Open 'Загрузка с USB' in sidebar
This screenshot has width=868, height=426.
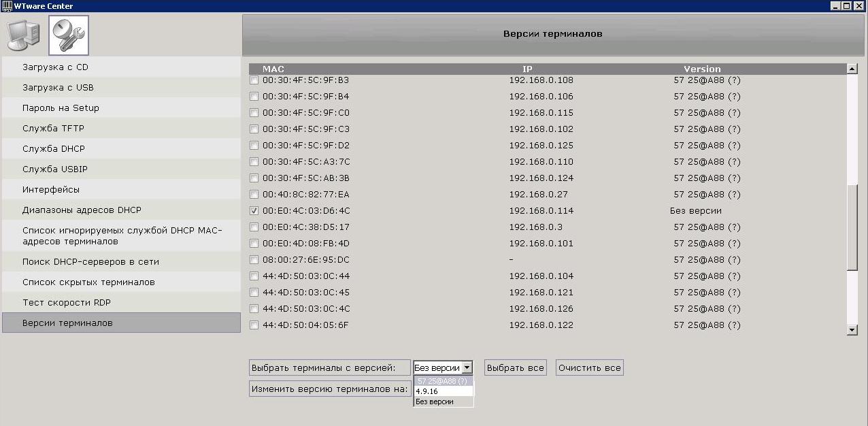(58, 87)
